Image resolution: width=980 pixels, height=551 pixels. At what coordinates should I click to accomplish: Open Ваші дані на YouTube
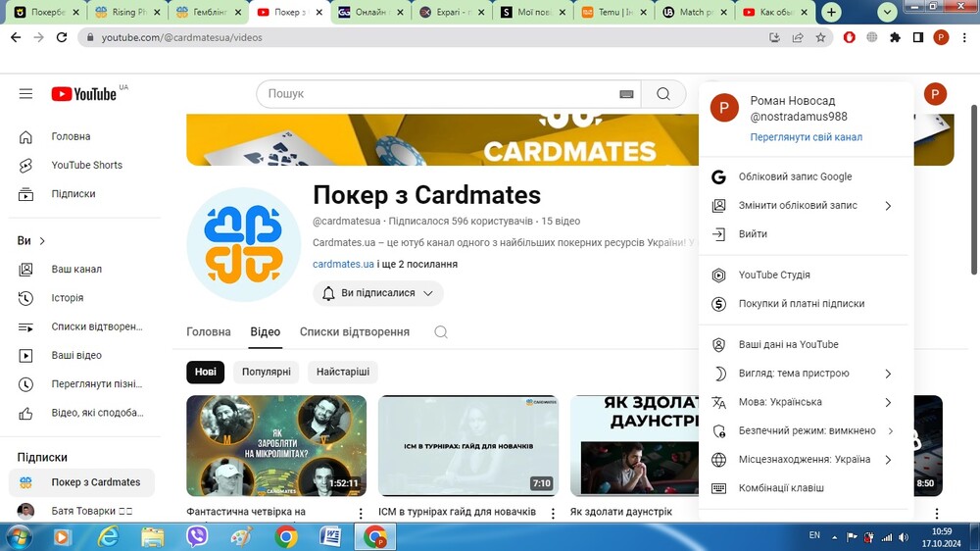tap(806, 344)
